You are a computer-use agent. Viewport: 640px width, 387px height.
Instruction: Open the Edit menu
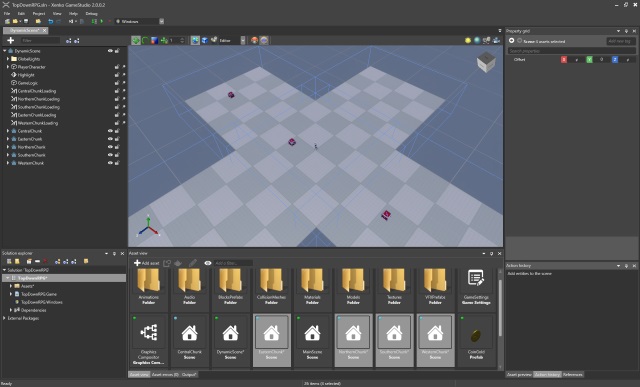click(x=21, y=13)
